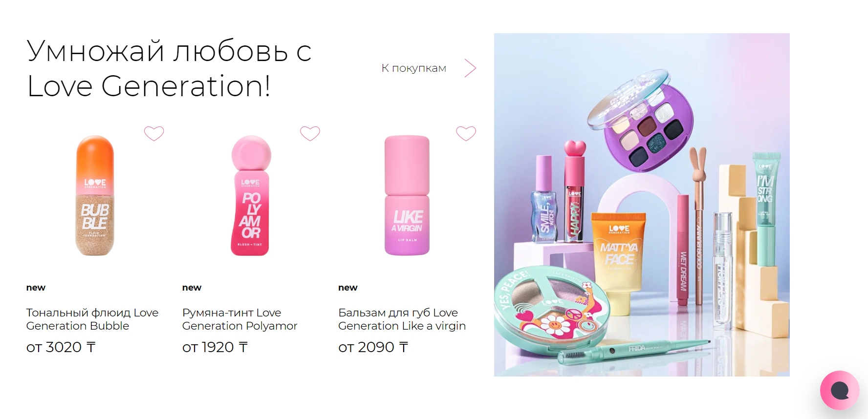Open the Бальзам для губ Like a virgin title

click(402, 319)
